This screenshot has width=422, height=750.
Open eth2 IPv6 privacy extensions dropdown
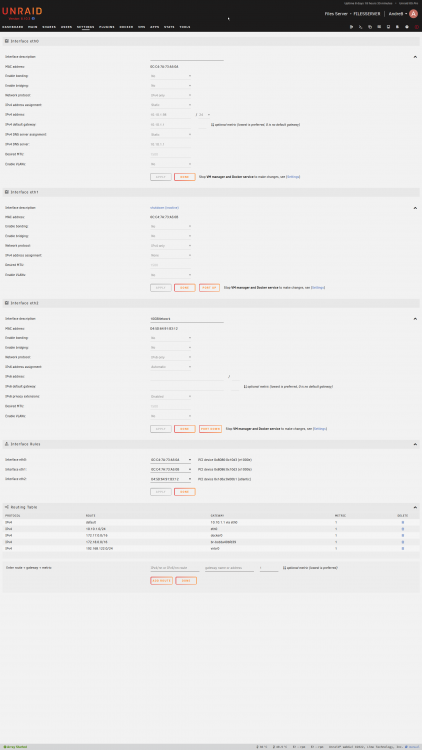tap(171, 397)
